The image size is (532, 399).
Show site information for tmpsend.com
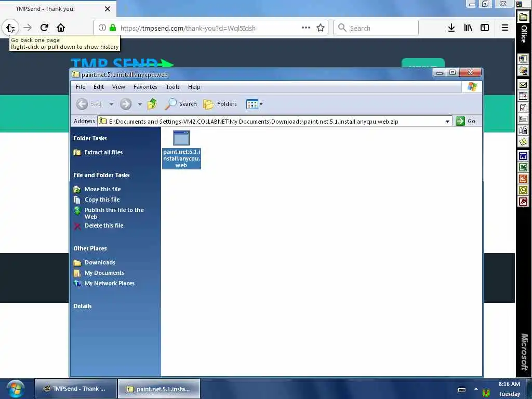pyautogui.click(x=102, y=28)
